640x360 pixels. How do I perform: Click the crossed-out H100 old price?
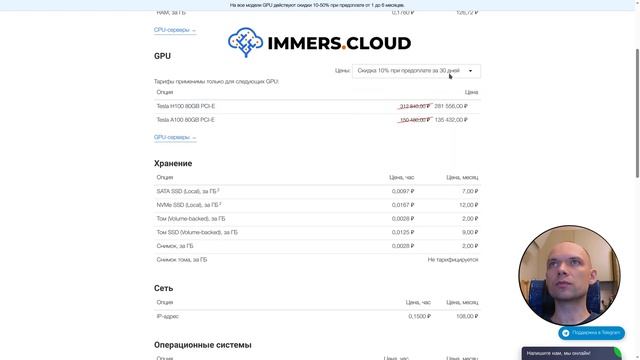click(415, 107)
